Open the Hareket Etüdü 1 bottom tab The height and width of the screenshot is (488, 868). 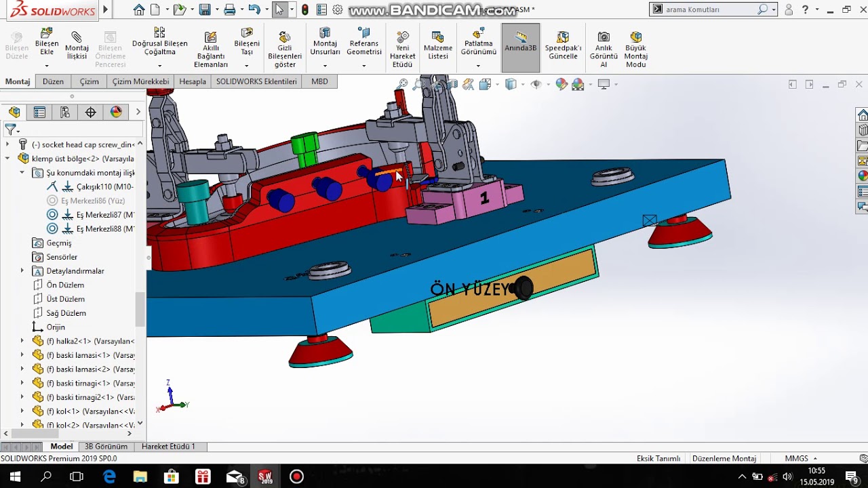point(168,447)
